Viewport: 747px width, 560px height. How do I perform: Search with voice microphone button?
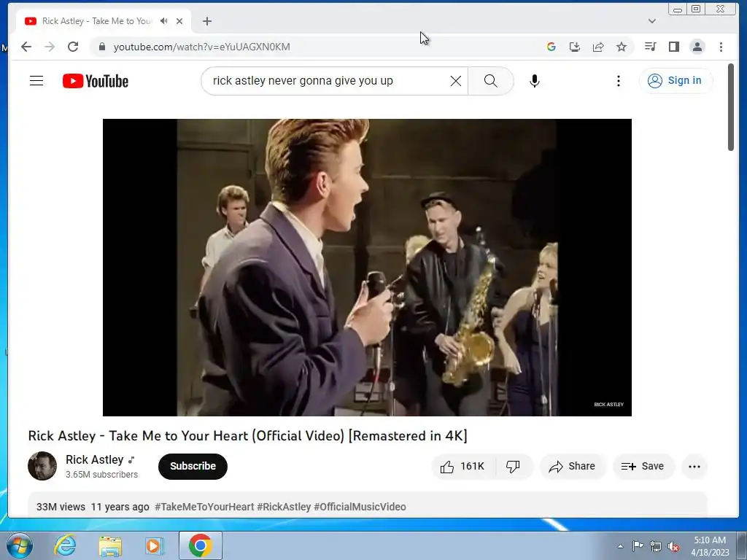tap(535, 81)
